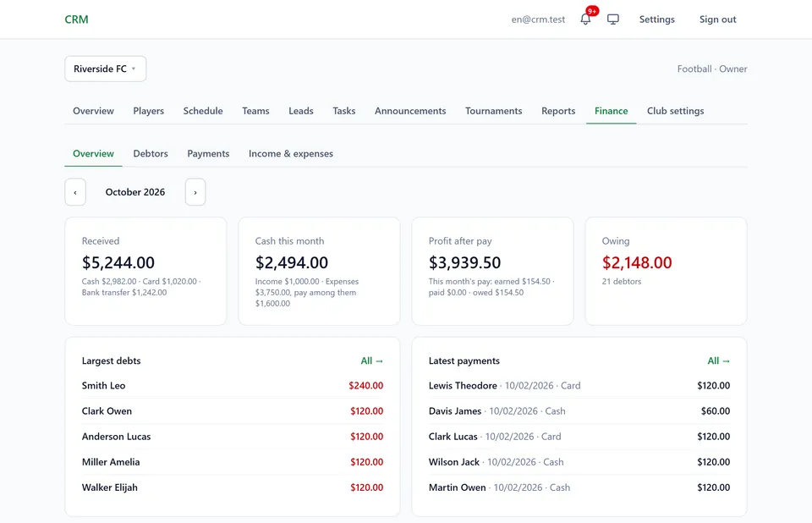812x523 pixels.
Task: Go to the Tournaments tab
Action: pos(493,111)
